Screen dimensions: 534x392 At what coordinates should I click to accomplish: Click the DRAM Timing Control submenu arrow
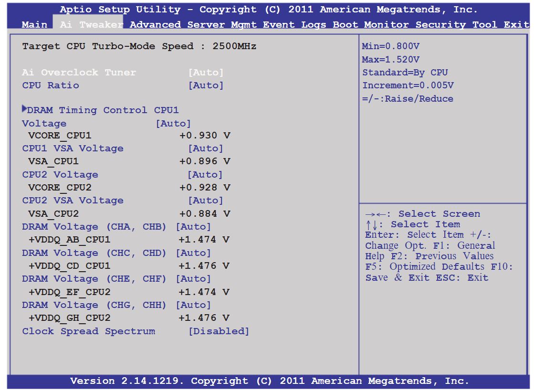point(24,109)
